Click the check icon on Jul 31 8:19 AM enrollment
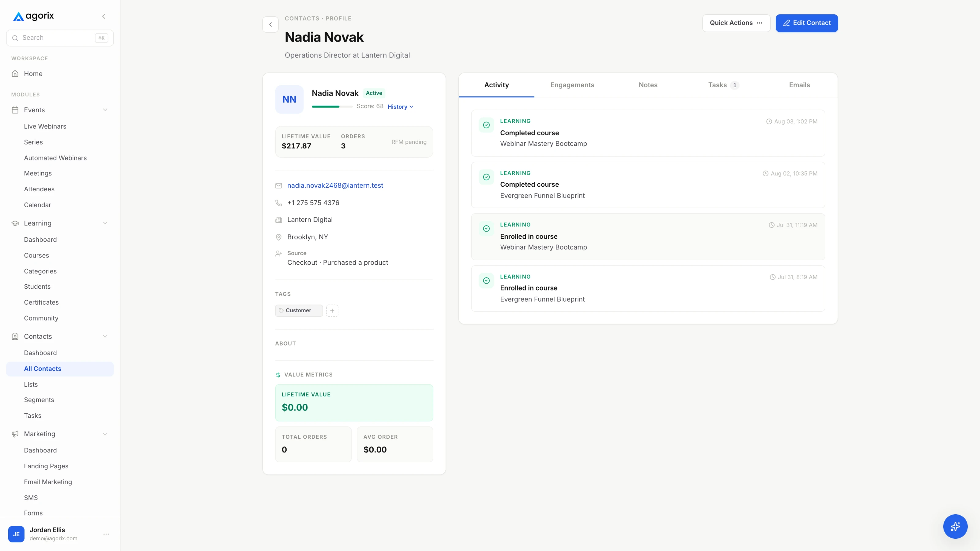 pos(486,281)
